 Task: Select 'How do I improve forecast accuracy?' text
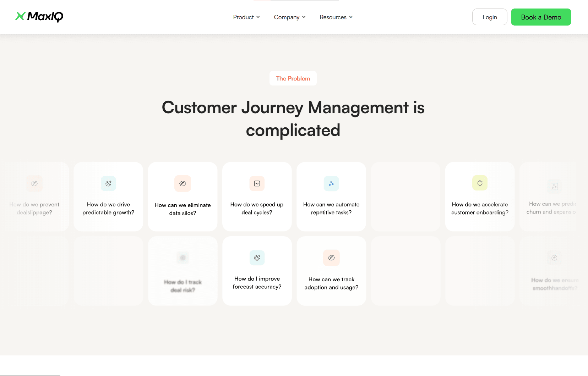[x=257, y=283]
